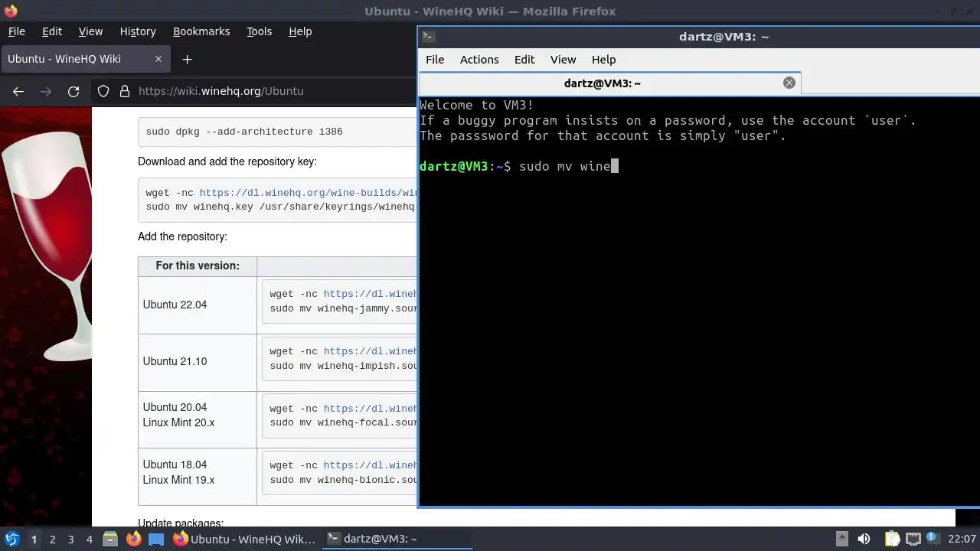Click the 'sudo mv winehq-impish' command text
Image resolution: width=980 pixels, height=551 pixels.
[343, 366]
